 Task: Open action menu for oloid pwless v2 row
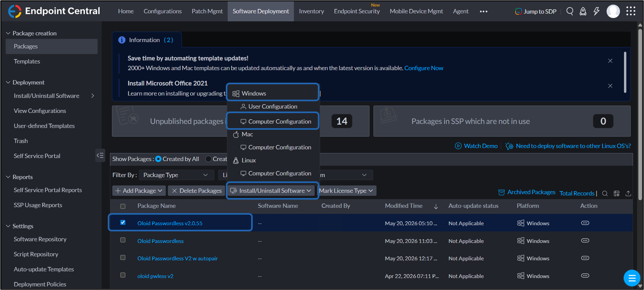click(585, 276)
